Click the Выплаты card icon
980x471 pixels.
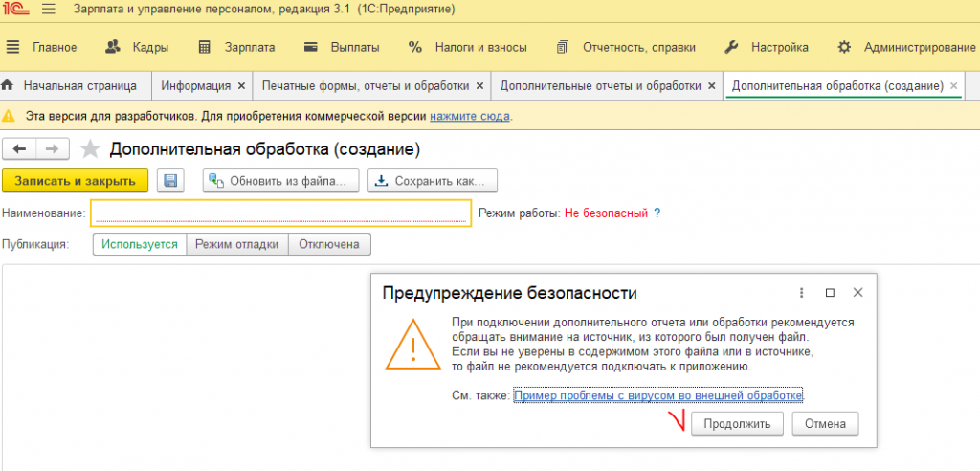coord(311,48)
